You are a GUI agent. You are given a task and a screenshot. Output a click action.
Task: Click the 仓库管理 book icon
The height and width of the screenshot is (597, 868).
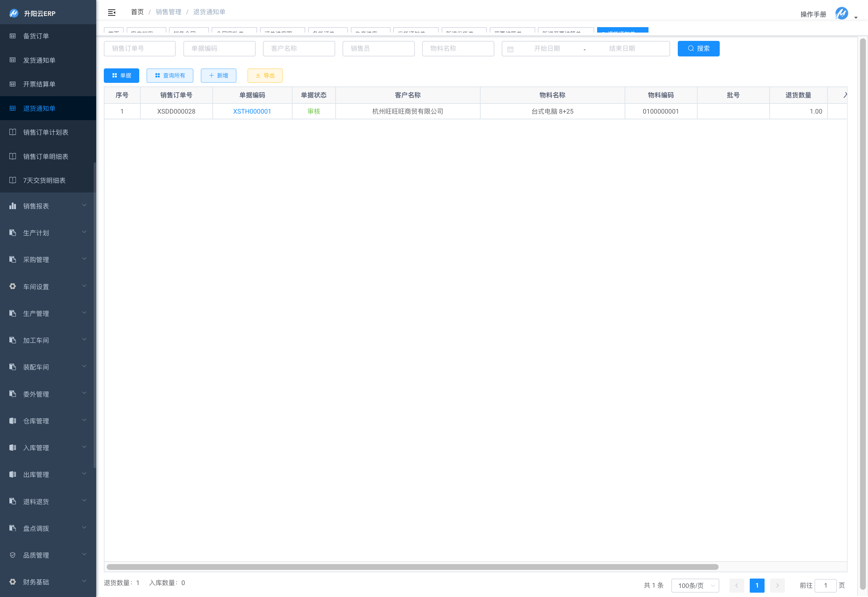(13, 420)
